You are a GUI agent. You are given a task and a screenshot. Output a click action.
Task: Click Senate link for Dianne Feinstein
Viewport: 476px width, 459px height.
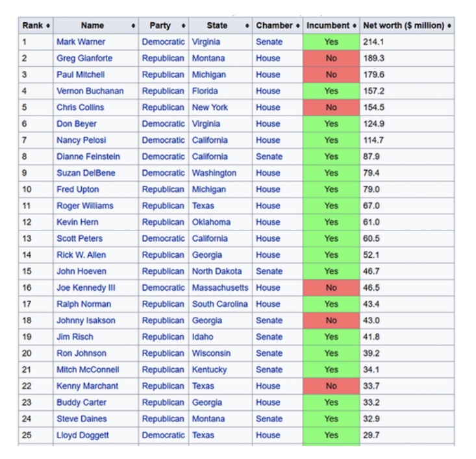coord(269,156)
